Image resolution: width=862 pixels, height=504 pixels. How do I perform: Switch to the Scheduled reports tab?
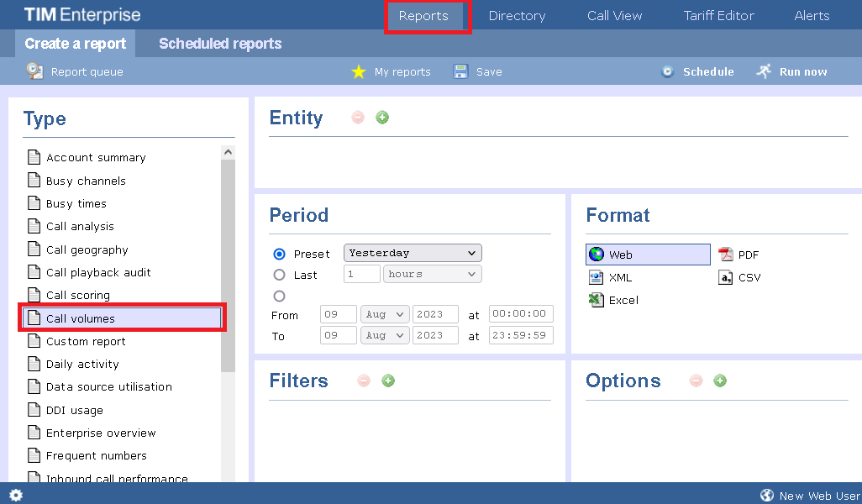tap(220, 44)
